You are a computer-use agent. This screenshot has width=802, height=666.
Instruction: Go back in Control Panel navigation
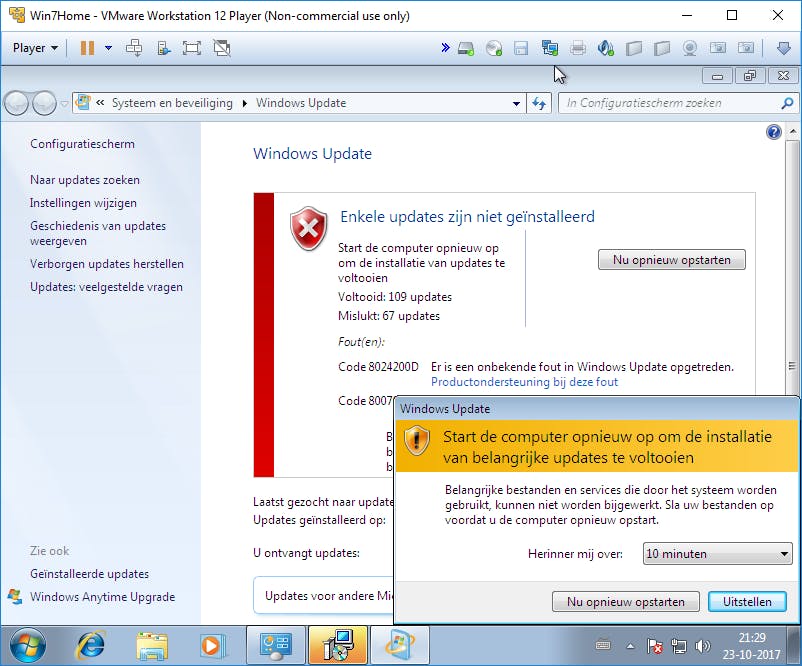point(17,103)
